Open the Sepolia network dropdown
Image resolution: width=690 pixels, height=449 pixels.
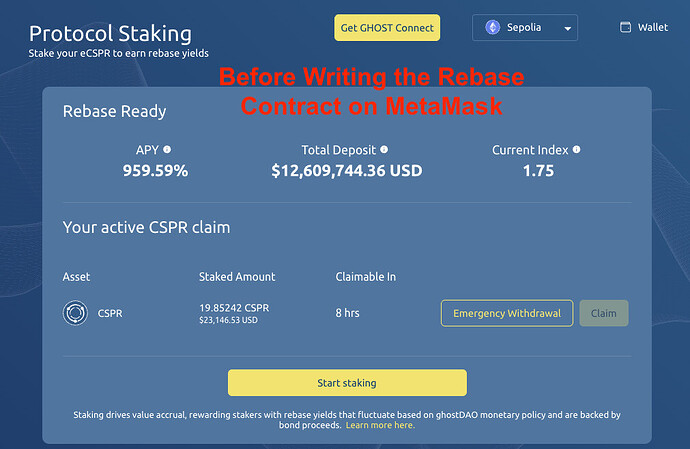[x=525, y=28]
